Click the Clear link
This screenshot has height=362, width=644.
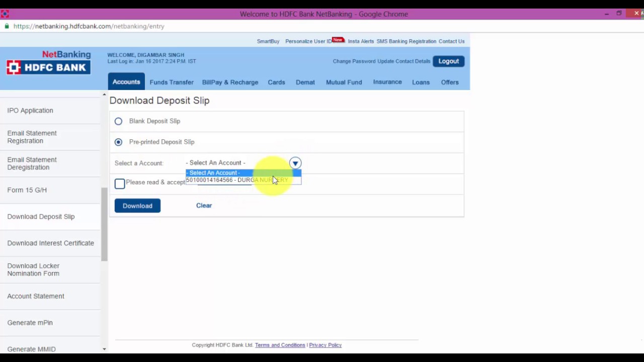(x=204, y=206)
